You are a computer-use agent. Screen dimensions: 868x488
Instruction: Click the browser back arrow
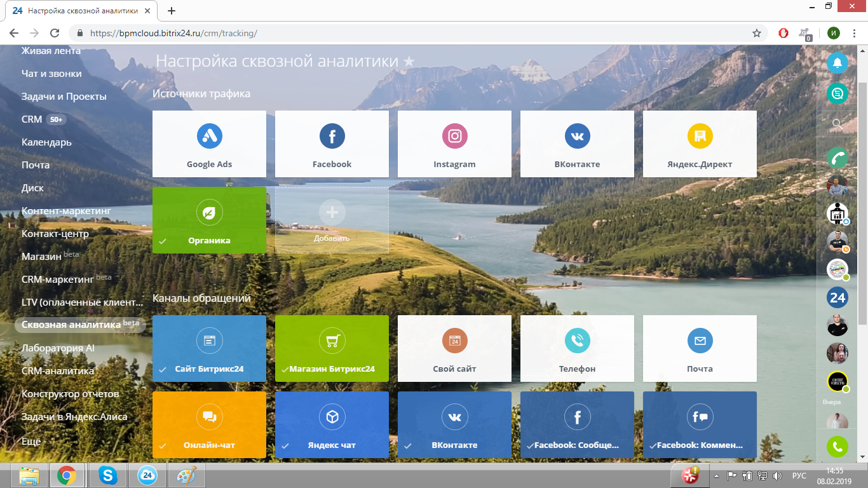coord(13,33)
